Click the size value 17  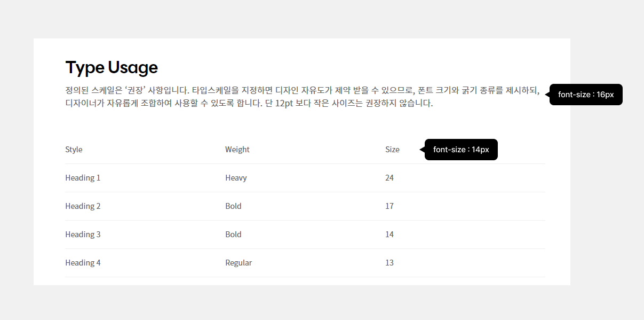click(389, 206)
